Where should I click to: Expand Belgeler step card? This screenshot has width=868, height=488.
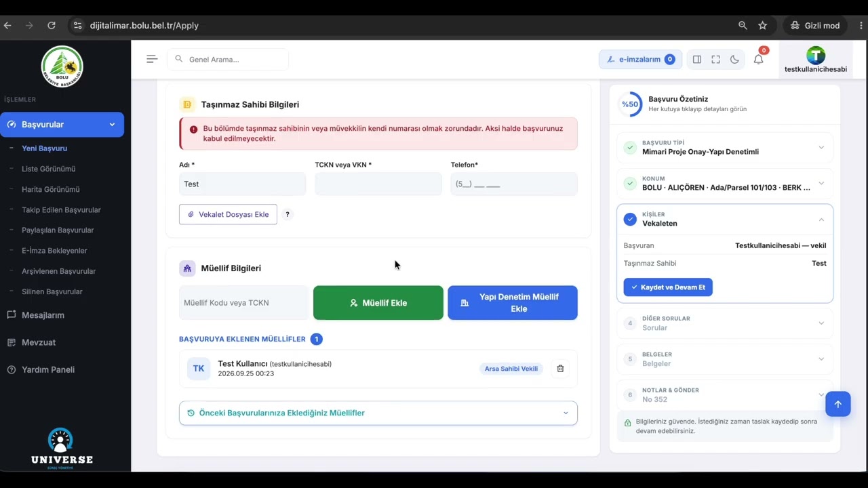[x=724, y=359]
